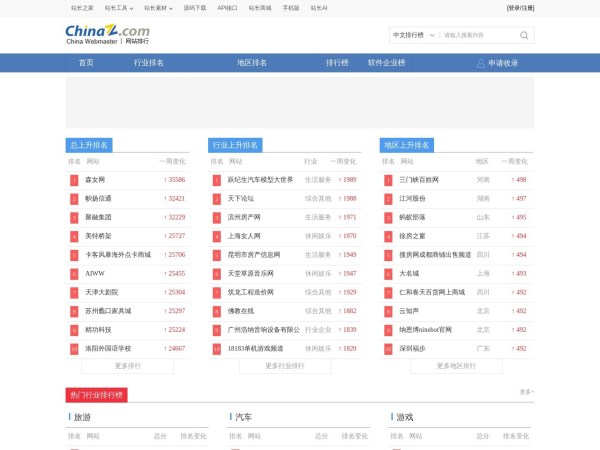The image size is (600, 450).
Task: Focus the search keyword input field
Action: (478, 35)
